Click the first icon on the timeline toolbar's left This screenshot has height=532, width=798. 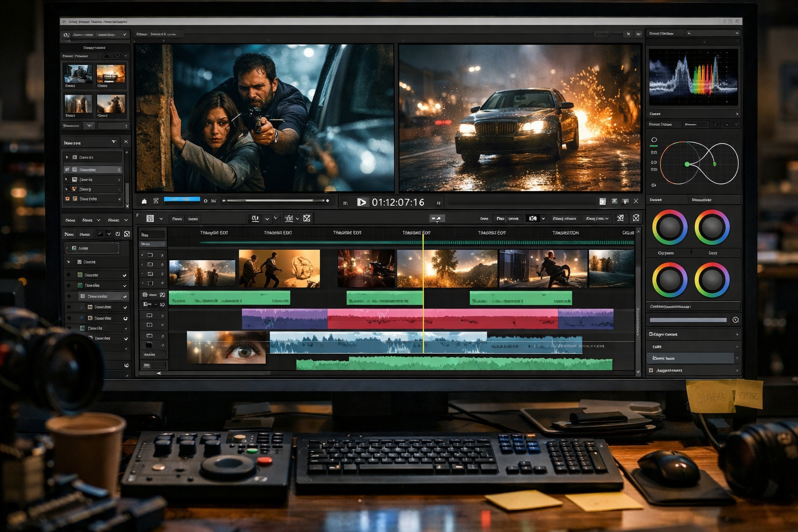coord(150,219)
